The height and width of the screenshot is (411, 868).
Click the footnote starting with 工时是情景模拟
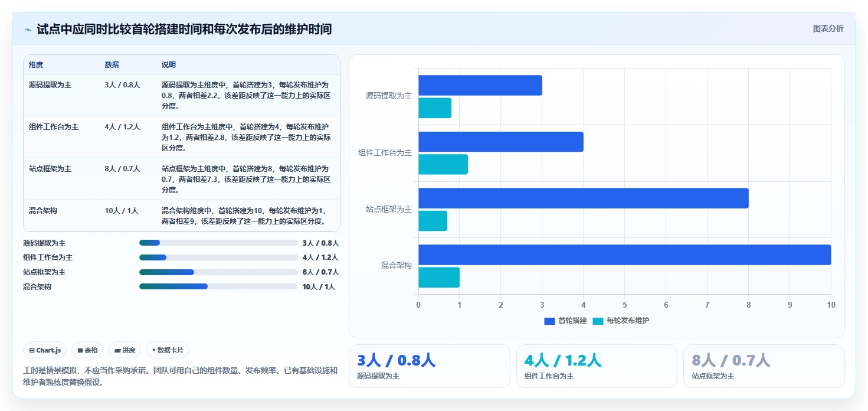[x=180, y=376]
